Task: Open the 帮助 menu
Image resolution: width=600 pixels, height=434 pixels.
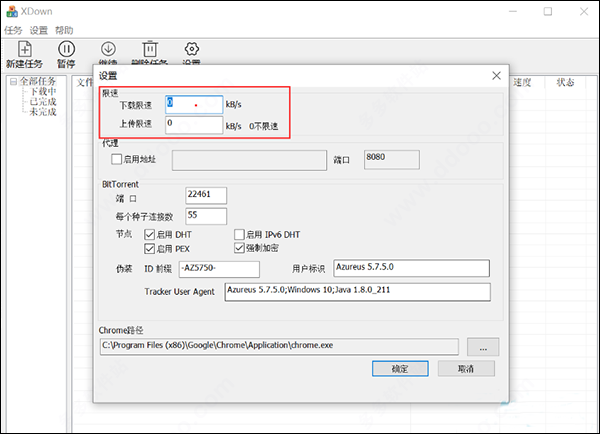Action: [64, 30]
